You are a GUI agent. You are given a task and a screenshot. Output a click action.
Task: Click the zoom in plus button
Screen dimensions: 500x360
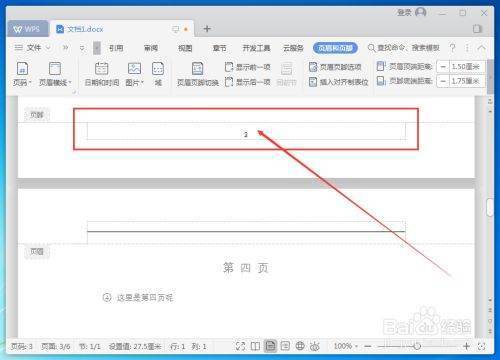coord(466,347)
